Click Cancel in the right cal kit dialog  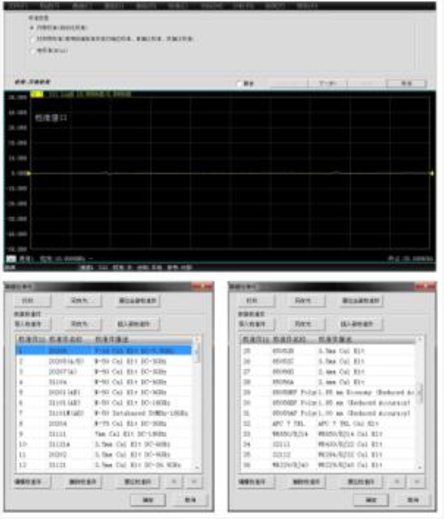[x=413, y=500]
